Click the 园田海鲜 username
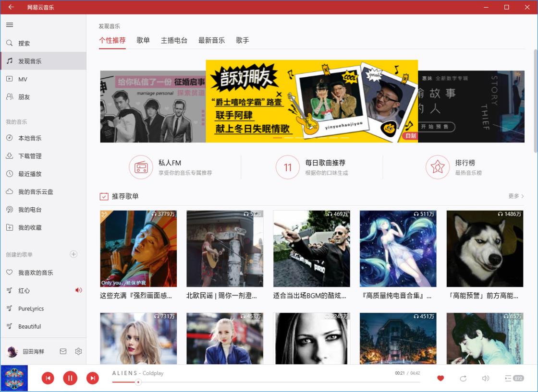Viewport: 538px width, 392px height. (33, 352)
